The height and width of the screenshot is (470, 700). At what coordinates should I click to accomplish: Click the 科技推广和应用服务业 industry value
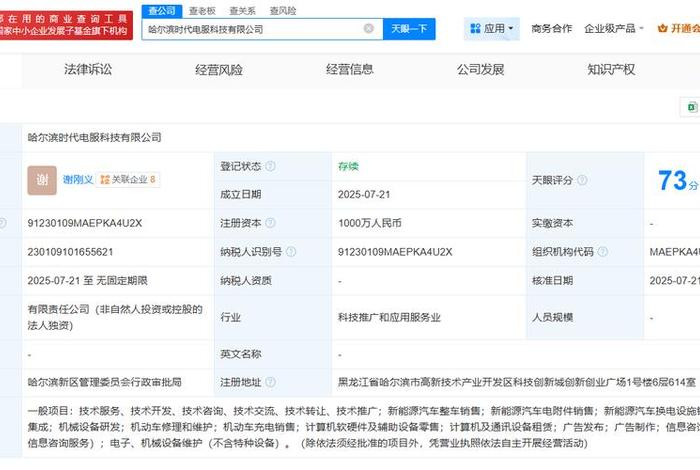389,317
